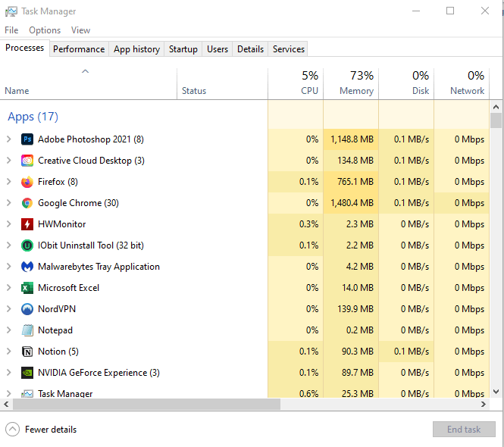Open the Startup tab
504x447 pixels.
tap(183, 49)
